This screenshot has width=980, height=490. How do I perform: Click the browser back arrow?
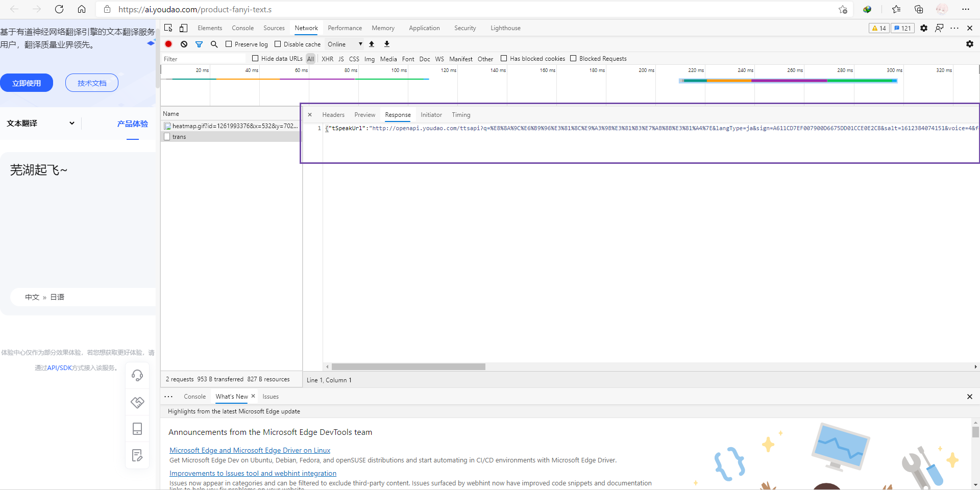tap(14, 9)
